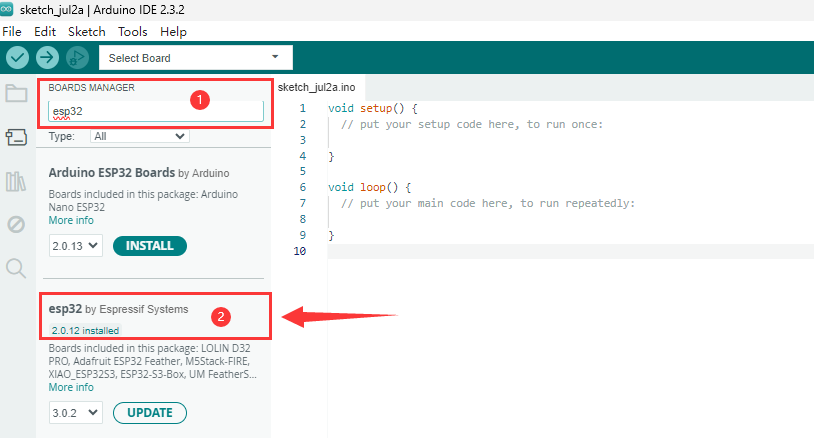Click the empty line 10 in the editor
Screen dimensions: 814x438
pos(571,252)
